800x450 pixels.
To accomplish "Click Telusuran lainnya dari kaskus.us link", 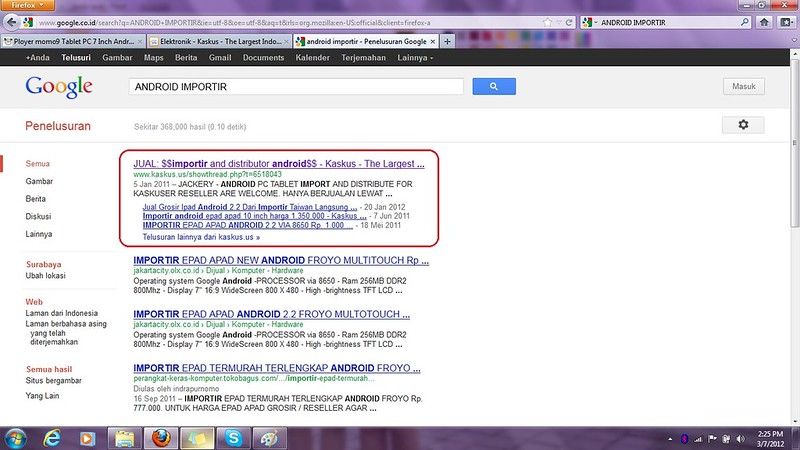I will (x=201, y=237).
